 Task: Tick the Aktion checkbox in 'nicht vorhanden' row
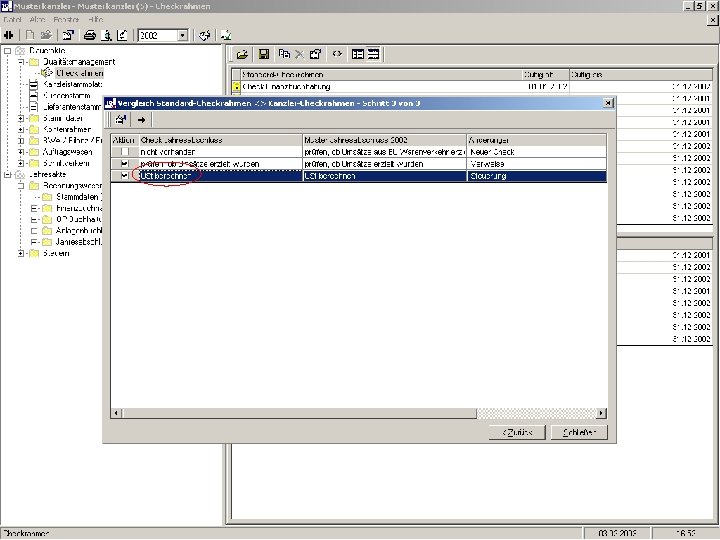pos(124,152)
